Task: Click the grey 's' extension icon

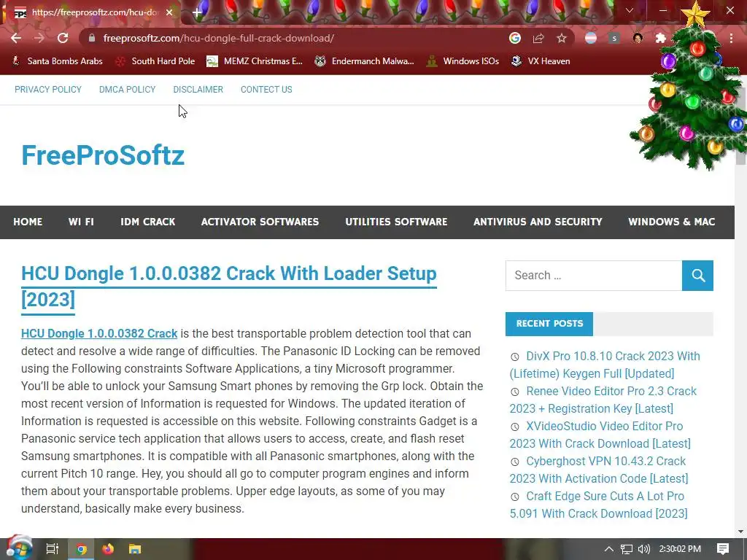Action: 614,38
